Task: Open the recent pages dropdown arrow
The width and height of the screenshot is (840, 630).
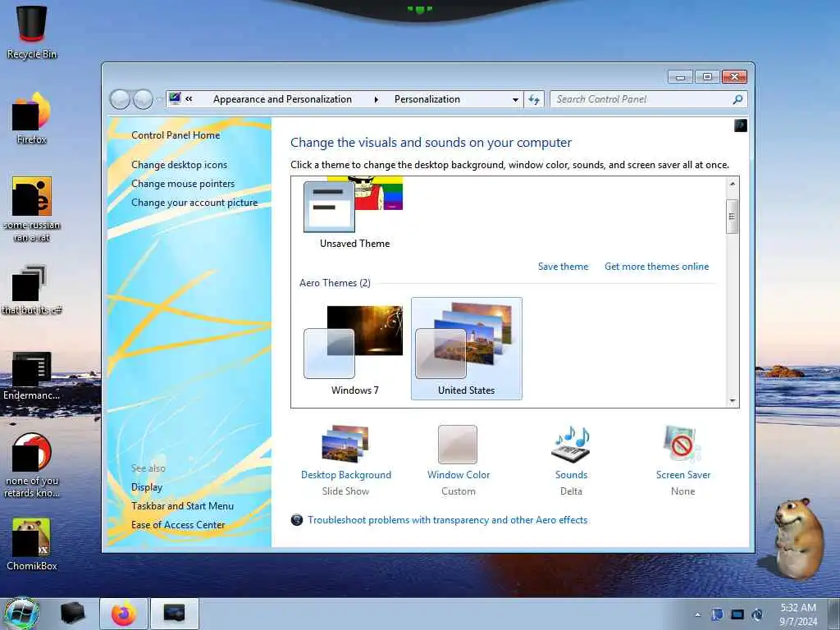Action: [x=159, y=99]
